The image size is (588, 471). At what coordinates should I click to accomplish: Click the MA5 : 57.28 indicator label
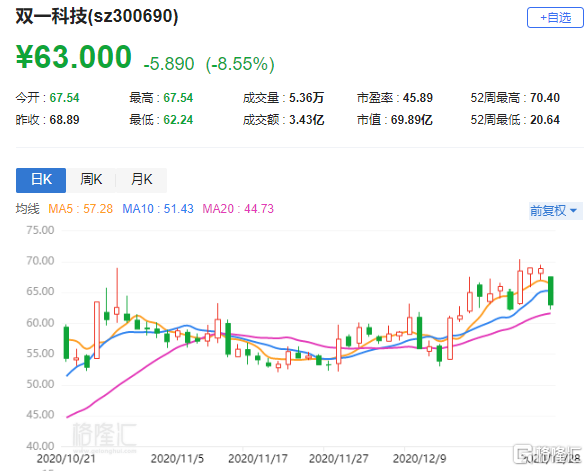(81, 209)
